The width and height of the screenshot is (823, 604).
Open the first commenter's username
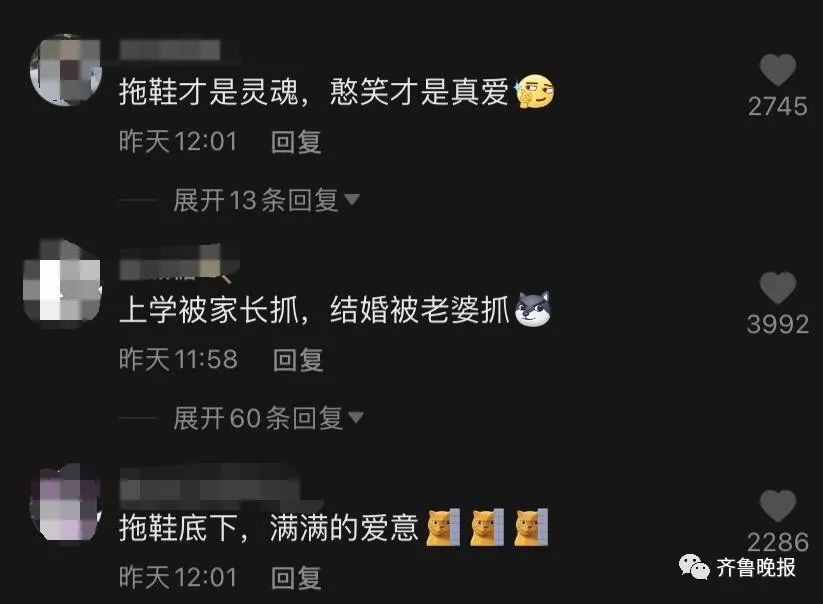pyautogui.click(x=170, y=50)
